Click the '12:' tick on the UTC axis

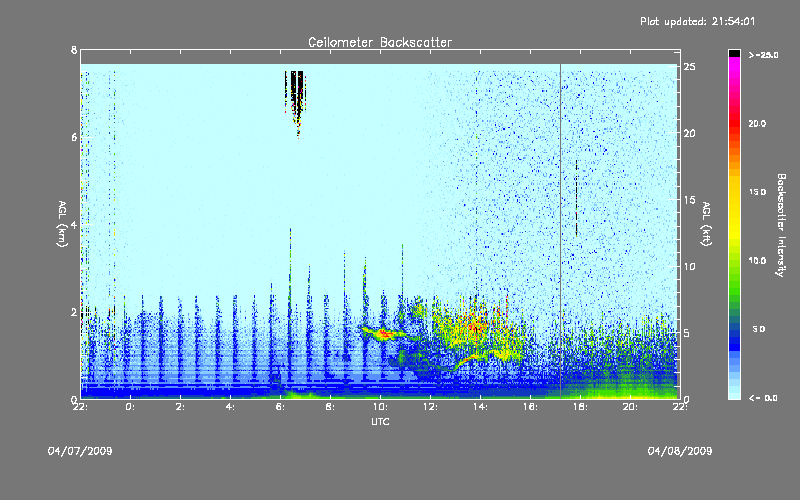(430, 407)
